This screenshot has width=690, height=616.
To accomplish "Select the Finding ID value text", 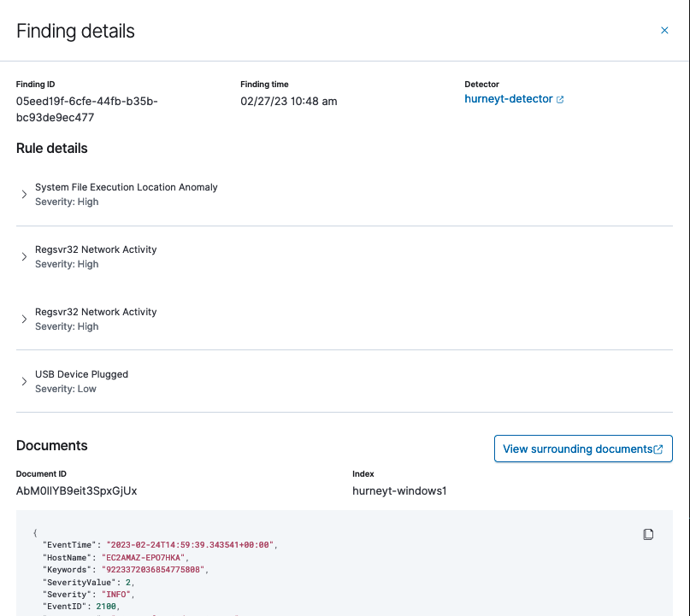I will pyautogui.click(x=86, y=109).
